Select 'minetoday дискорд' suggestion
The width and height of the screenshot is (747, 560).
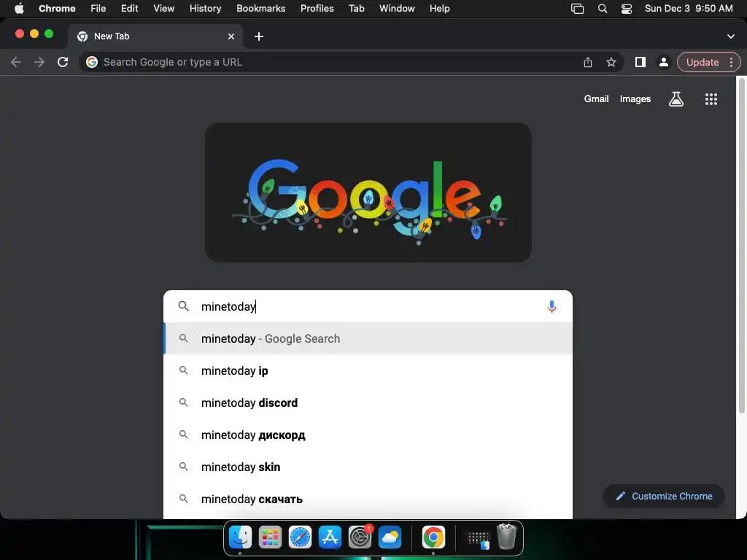(x=368, y=435)
